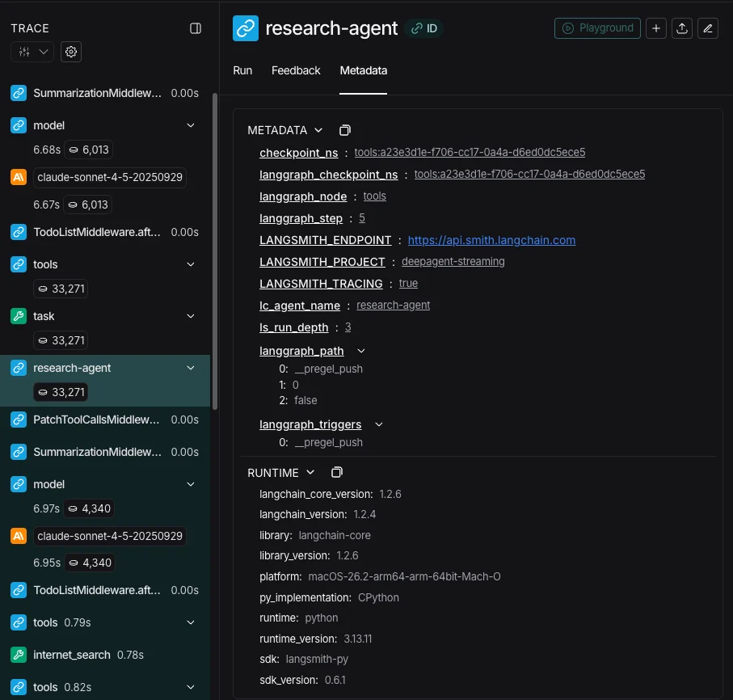Click the trace panel vertical scrollbar

[215, 251]
